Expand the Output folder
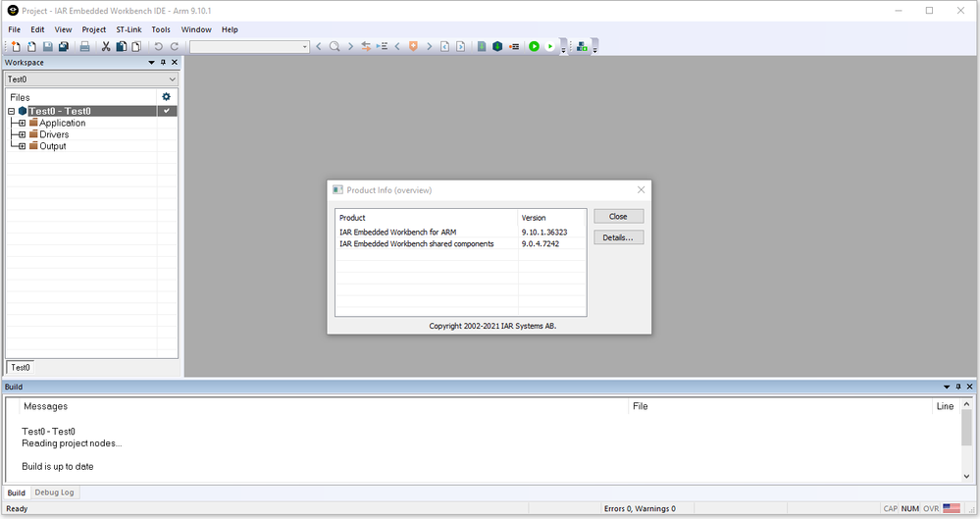Image resolution: width=980 pixels, height=519 pixels. click(x=22, y=146)
